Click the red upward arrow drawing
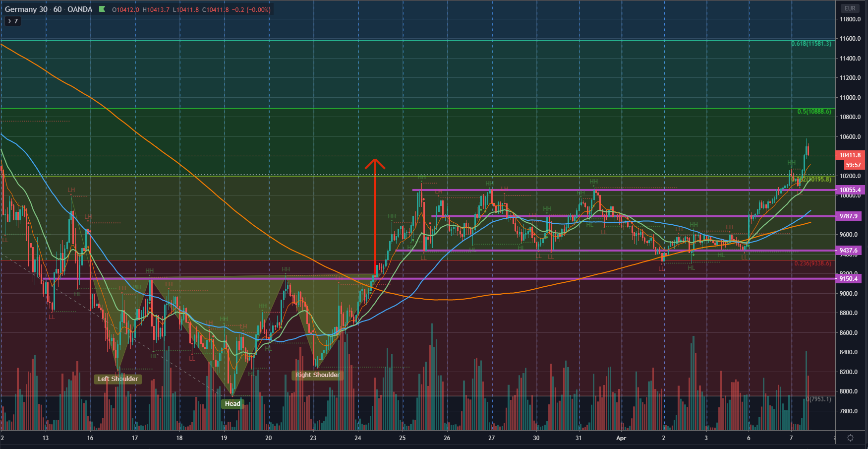The height and width of the screenshot is (449, 868). (375, 213)
